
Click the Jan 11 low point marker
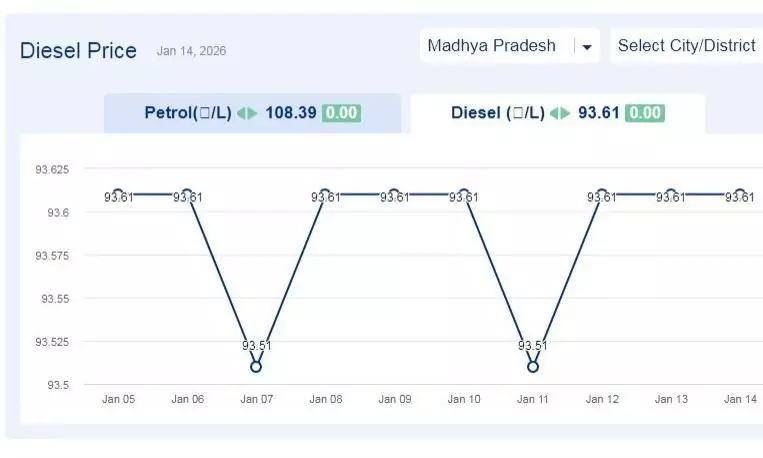532,367
